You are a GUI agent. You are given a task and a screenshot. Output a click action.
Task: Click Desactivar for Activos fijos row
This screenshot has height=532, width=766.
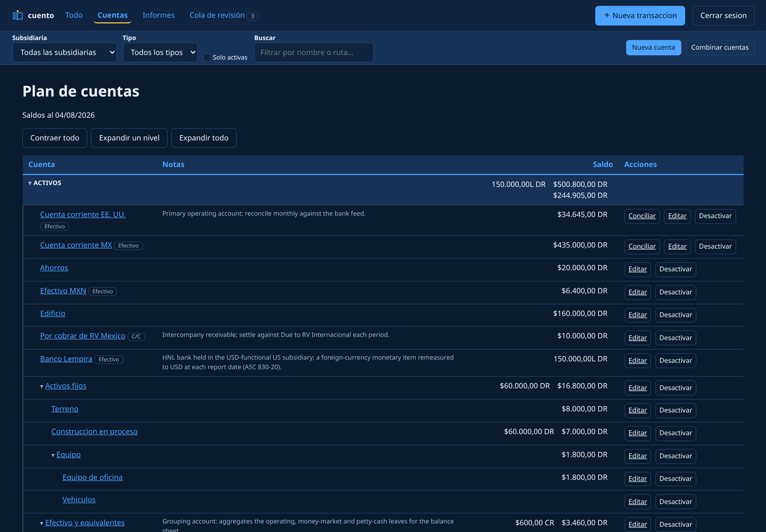pos(675,388)
